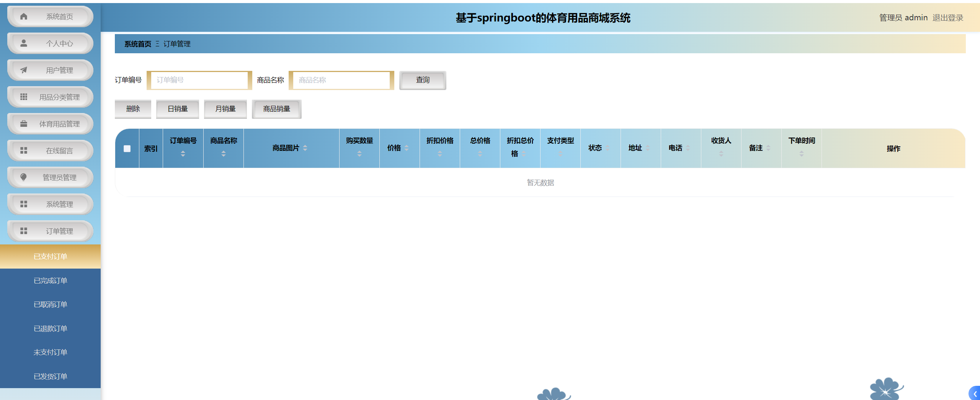Click the home icon beside 系统首页
The height and width of the screenshot is (400, 980).
click(x=24, y=16)
